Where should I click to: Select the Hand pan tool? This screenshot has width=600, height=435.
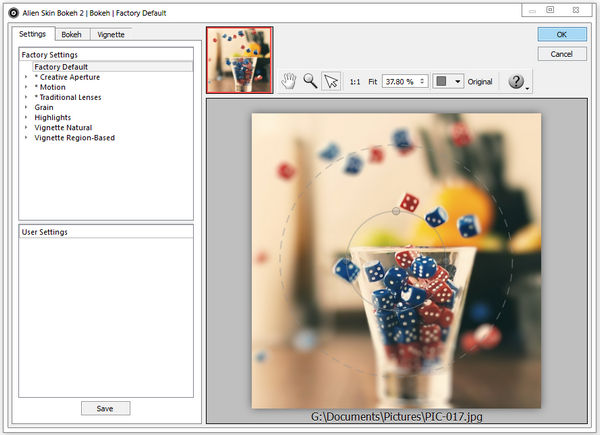pyautogui.click(x=288, y=81)
